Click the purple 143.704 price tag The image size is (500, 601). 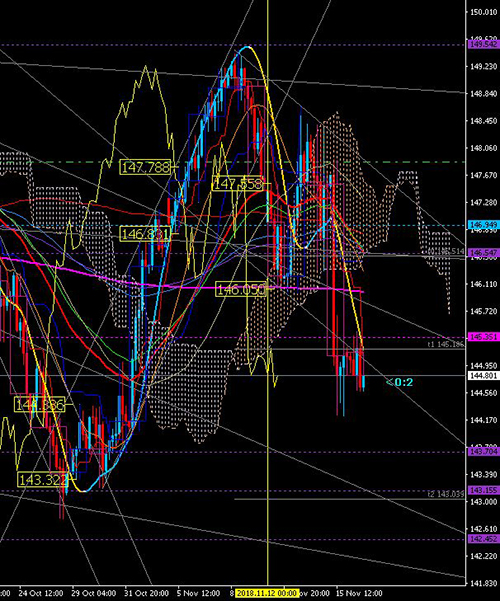pos(484,452)
